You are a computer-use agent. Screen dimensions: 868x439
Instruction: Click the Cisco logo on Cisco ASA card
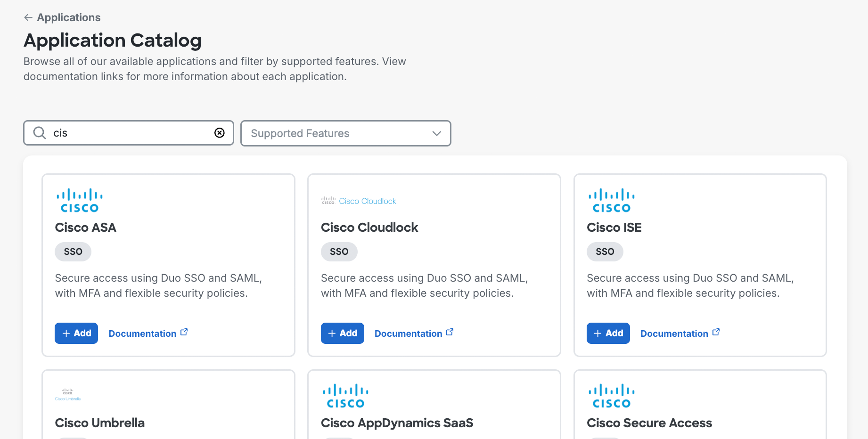coord(79,201)
